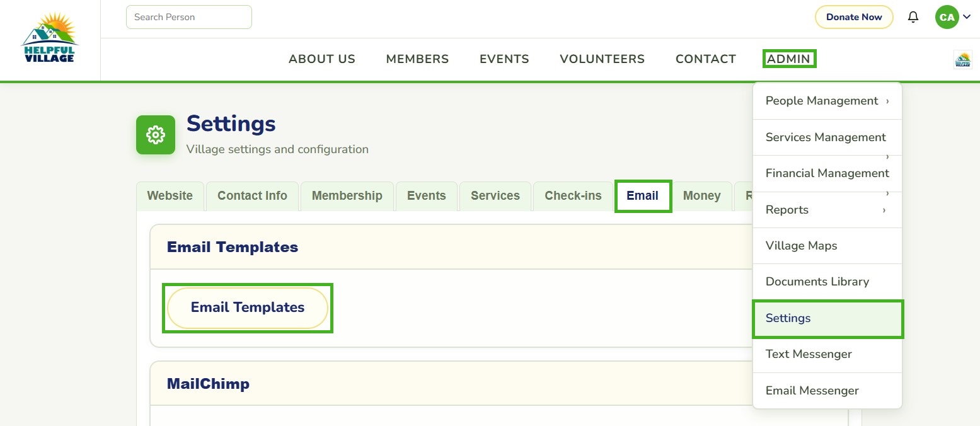The image size is (980, 426).
Task: Open the CONTACT menu
Action: pos(706,59)
